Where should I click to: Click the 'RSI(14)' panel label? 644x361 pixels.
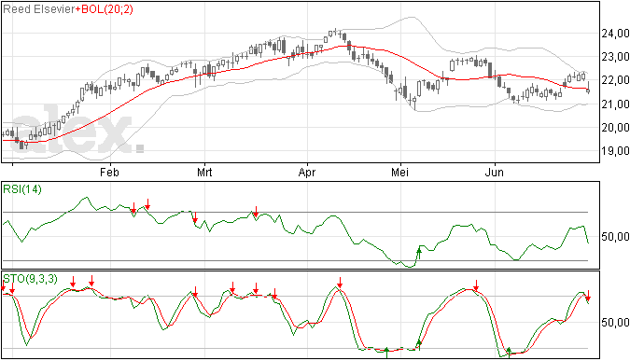22,189
